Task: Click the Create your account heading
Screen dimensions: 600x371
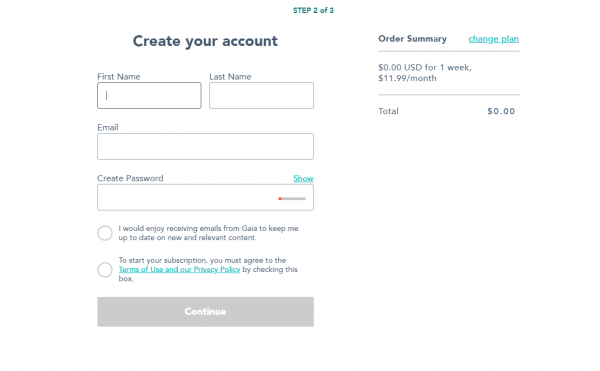Action: [x=205, y=41]
